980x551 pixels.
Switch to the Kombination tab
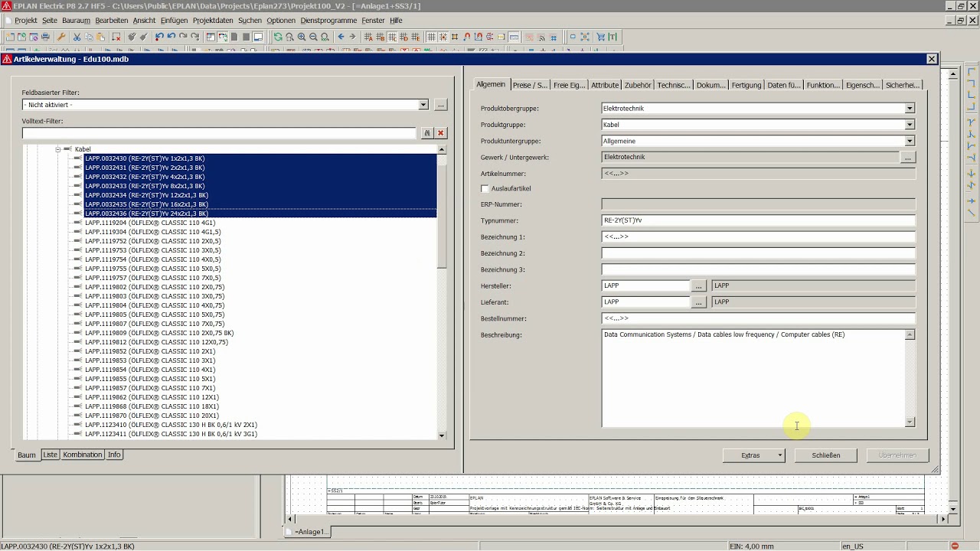(83, 455)
